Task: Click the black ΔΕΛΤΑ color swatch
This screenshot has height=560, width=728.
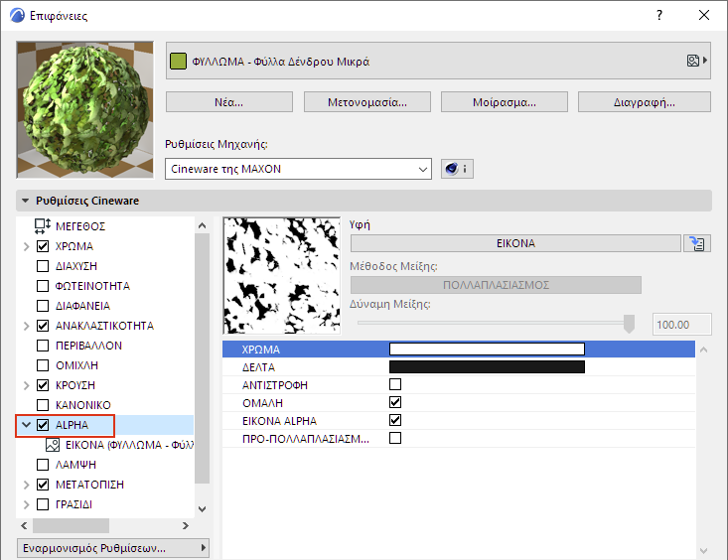Action: pyautogui.click(x=487, y=366)
